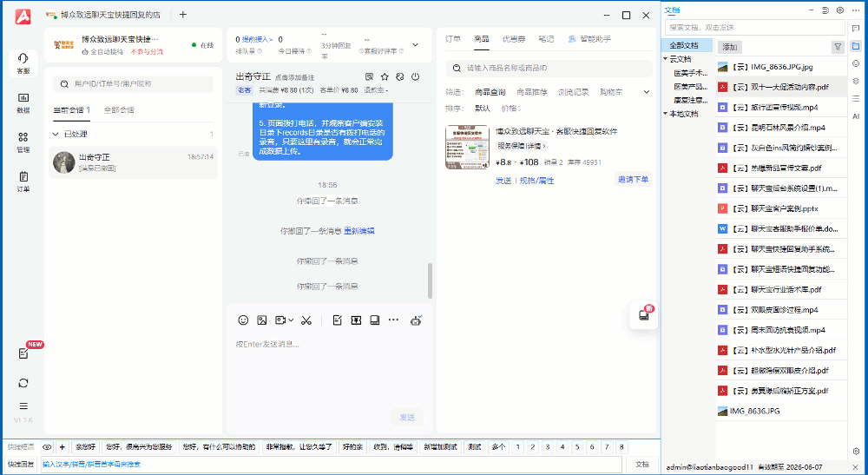Click the more options ellipsis in message toolbar
This screenshot has height=475, width=868.
pyautogui.click(x=393, y=320)
